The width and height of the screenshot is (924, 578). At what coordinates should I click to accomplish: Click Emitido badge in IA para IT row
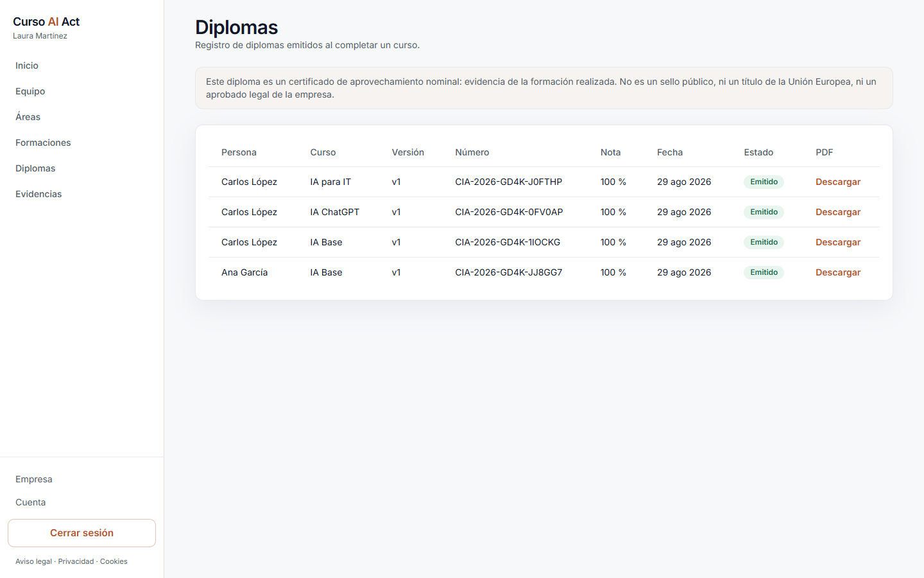(764, 182)
